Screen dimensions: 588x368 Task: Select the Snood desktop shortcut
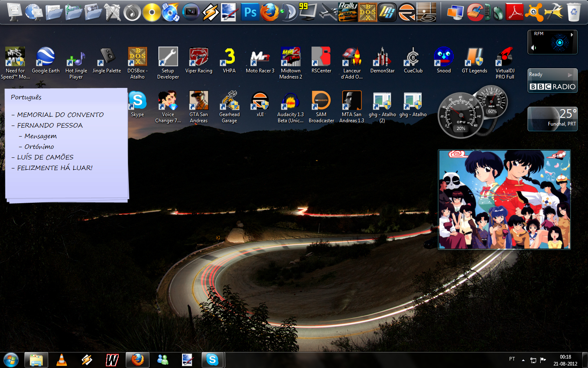coord(444,61)
